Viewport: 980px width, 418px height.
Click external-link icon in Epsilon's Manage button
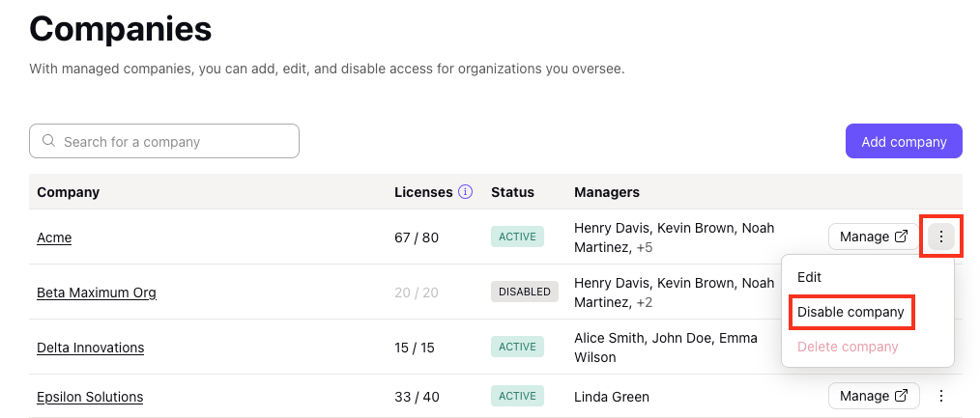[902, 396]
